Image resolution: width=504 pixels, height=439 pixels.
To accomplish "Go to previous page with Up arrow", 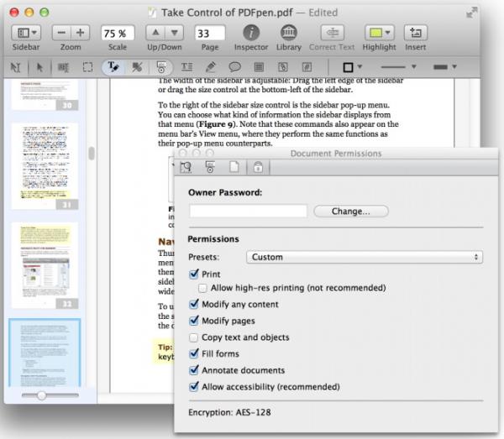I will click(155, 33).
